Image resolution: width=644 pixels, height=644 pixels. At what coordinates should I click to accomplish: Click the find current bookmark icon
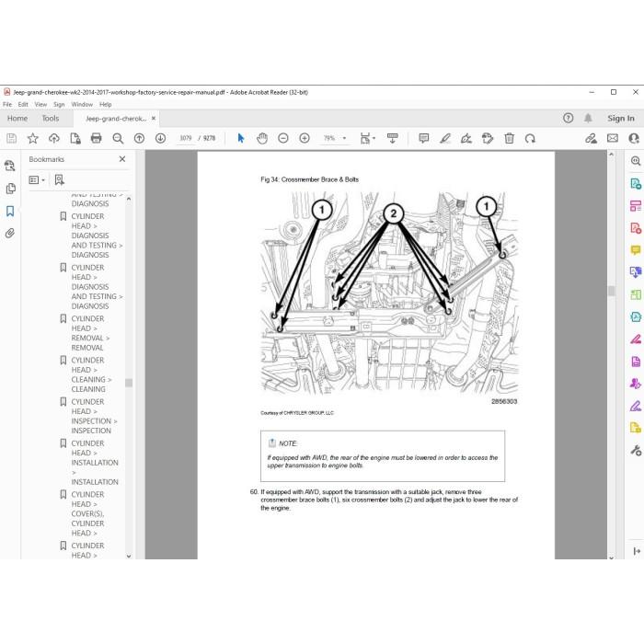click(x=59, y=180)
